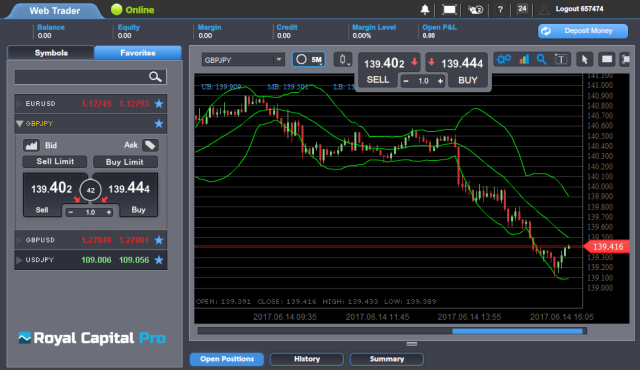This screenshot has width=640, height=370.
Task: Open the 5M timeframe selector
Action: click(309, 60)
